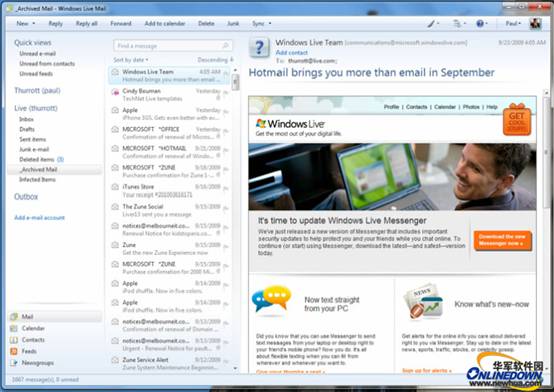Click the Newsgroups icon

click(x=14, y=363)
